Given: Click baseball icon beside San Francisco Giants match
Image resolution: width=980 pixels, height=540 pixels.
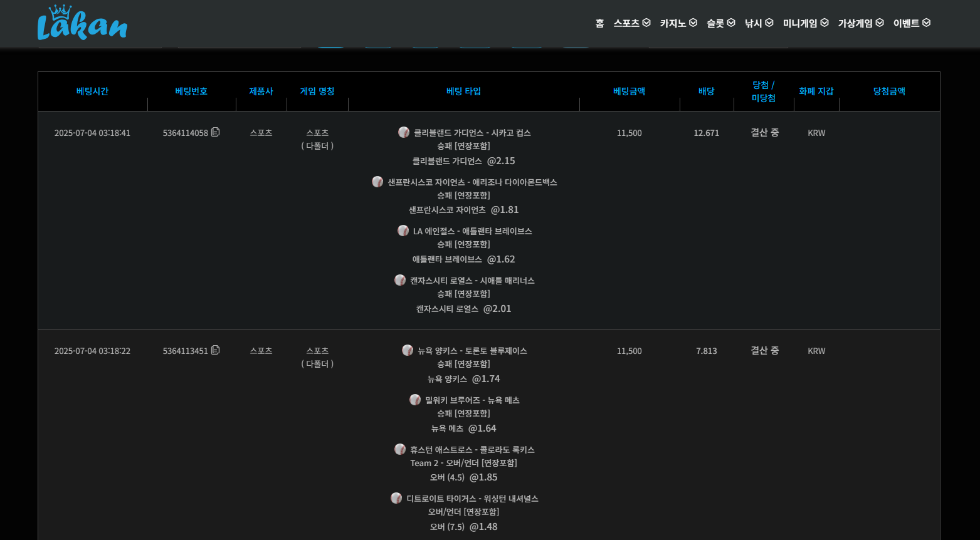Looking at the screenshot, I should click(377, 182).
